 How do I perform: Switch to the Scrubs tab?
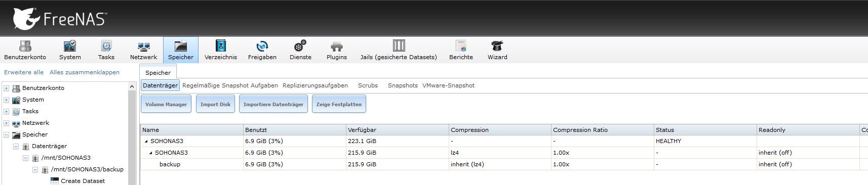point(368,85)
